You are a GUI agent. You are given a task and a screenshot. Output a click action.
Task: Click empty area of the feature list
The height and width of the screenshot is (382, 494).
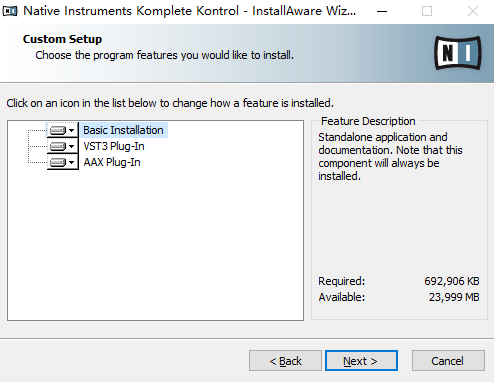(155, 243)
